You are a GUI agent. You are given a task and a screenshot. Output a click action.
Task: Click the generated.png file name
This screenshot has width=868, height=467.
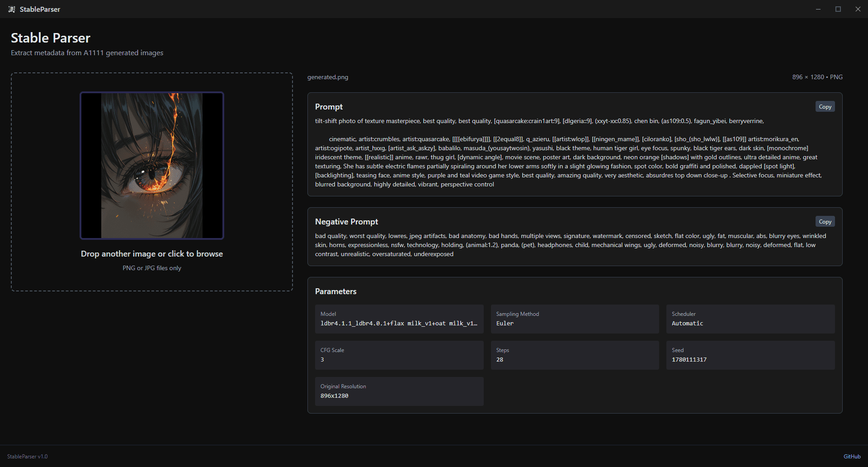point(328,77)
